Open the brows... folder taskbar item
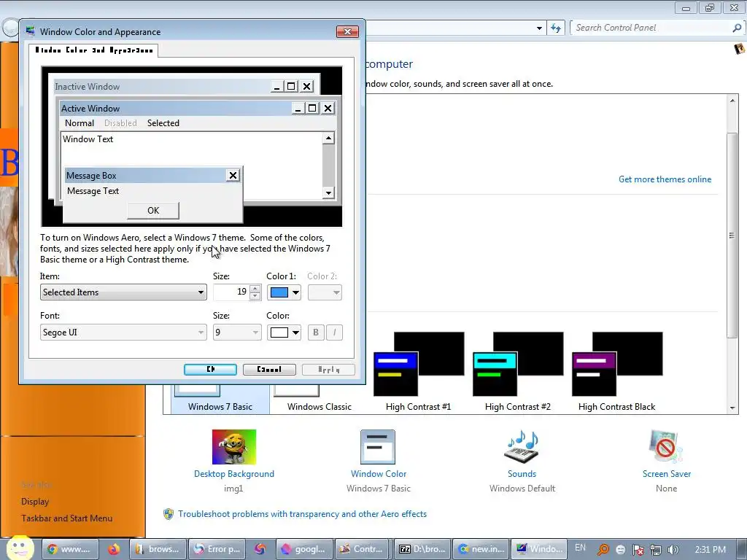747x560 pixels. 158,549
